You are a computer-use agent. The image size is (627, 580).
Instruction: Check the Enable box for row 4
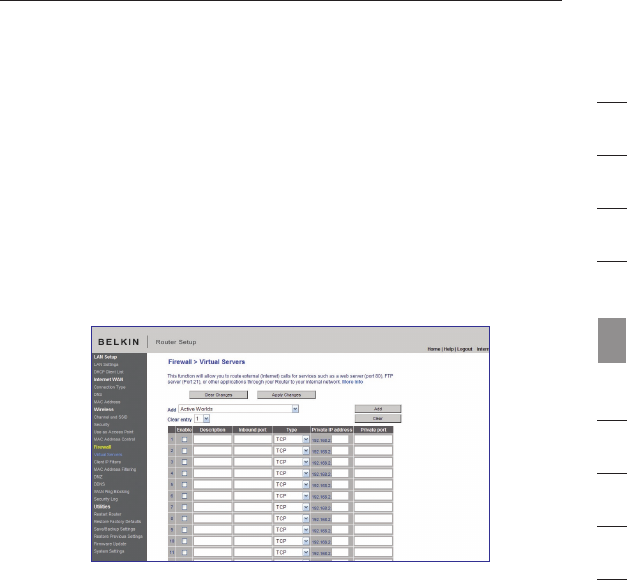(184, 473)
